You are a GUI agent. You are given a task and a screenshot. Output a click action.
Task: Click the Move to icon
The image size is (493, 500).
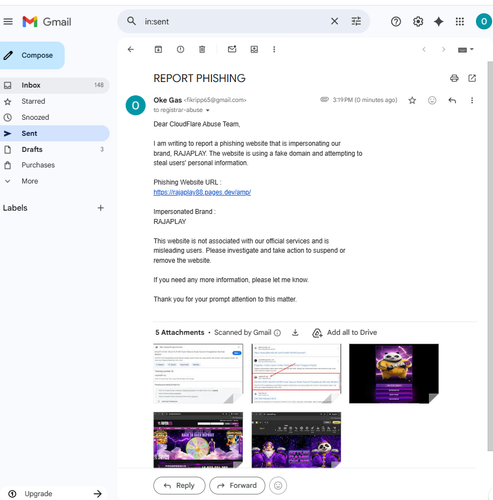(x=254, y=49)
